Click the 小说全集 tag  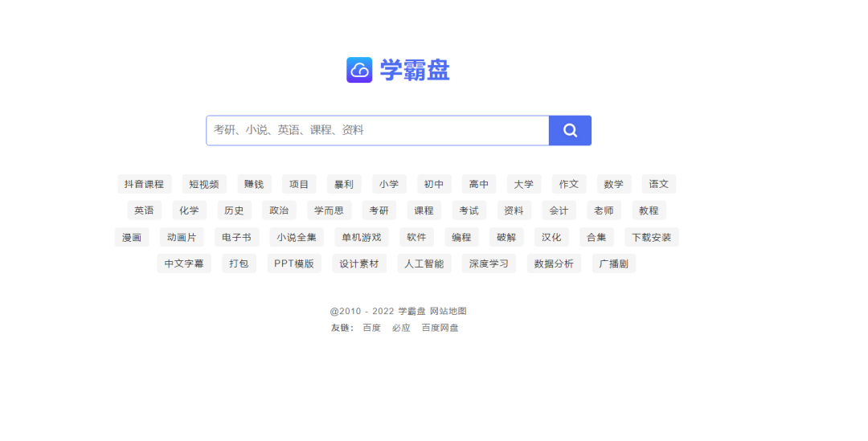297,238
